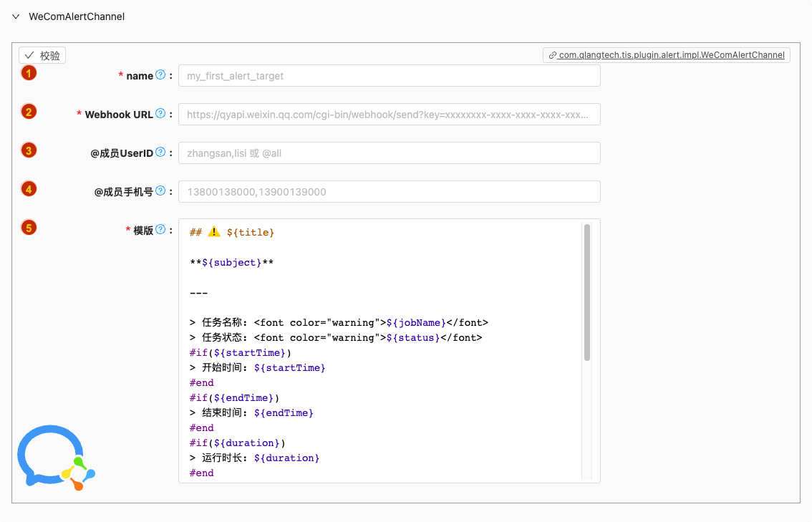
Task: Select the @成员UserID text box
Action: (389, 153)
